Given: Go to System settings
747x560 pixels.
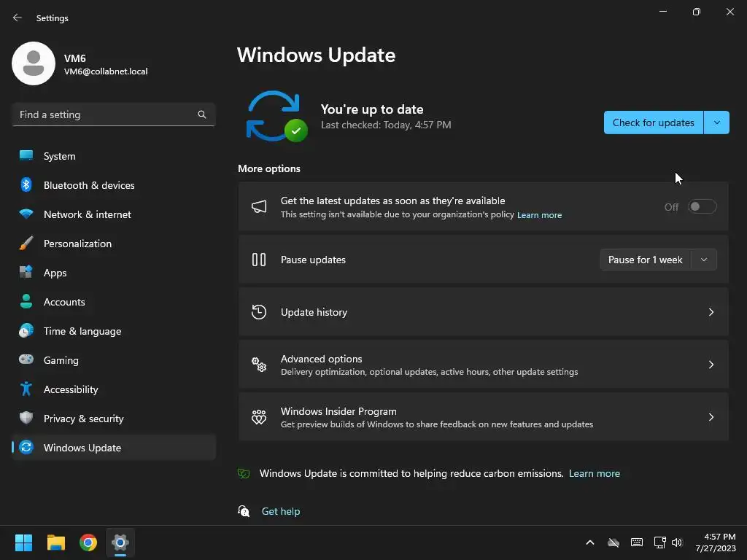Looking at the screenshot, I should pos(113,156).
